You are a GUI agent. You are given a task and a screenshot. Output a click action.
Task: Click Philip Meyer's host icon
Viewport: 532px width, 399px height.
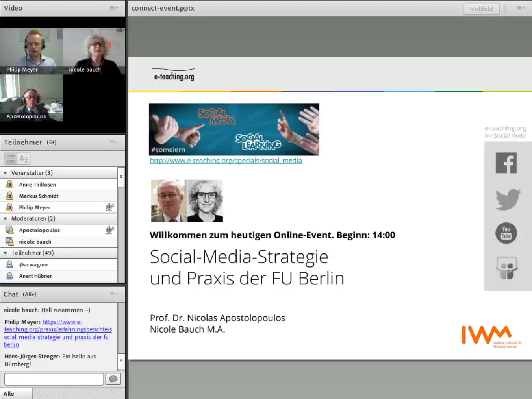(x=9, y=207)
